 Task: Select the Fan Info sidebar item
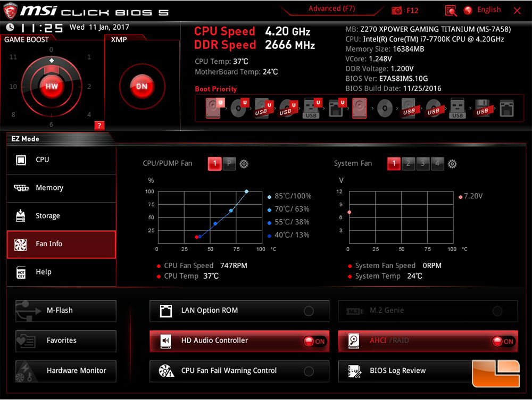click(x=61, y=244)
